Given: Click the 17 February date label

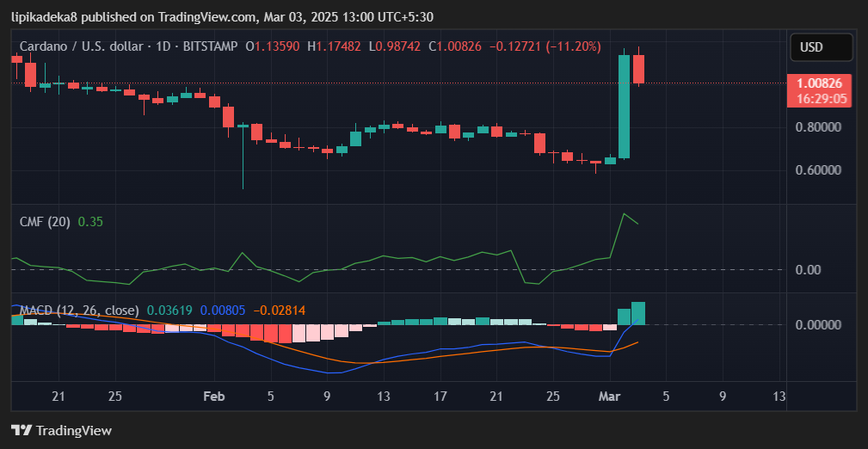Looking at the screenshot, I should click(x=440, y=397).
